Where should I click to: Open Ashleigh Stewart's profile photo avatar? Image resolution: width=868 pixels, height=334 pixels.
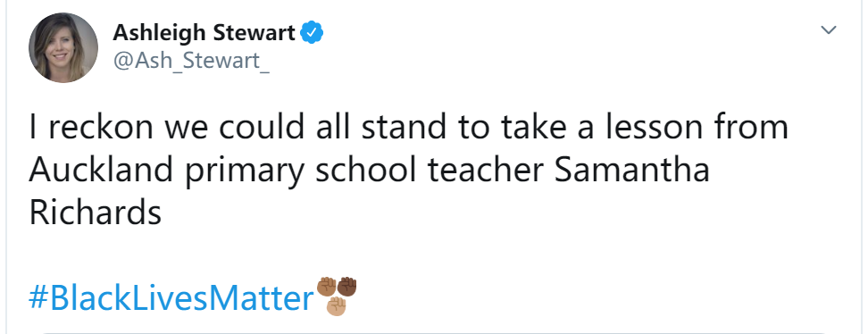coord(63,47)
